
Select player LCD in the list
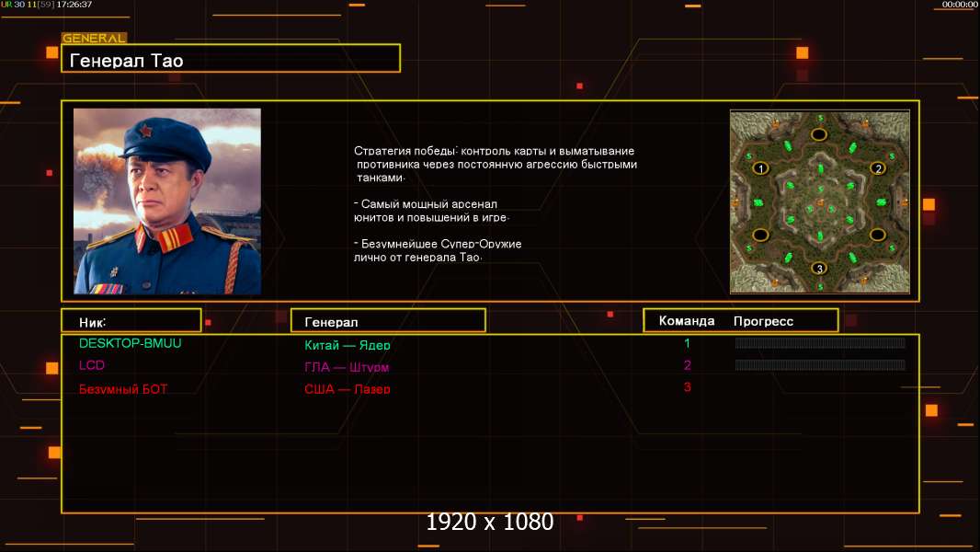(92, 365)
